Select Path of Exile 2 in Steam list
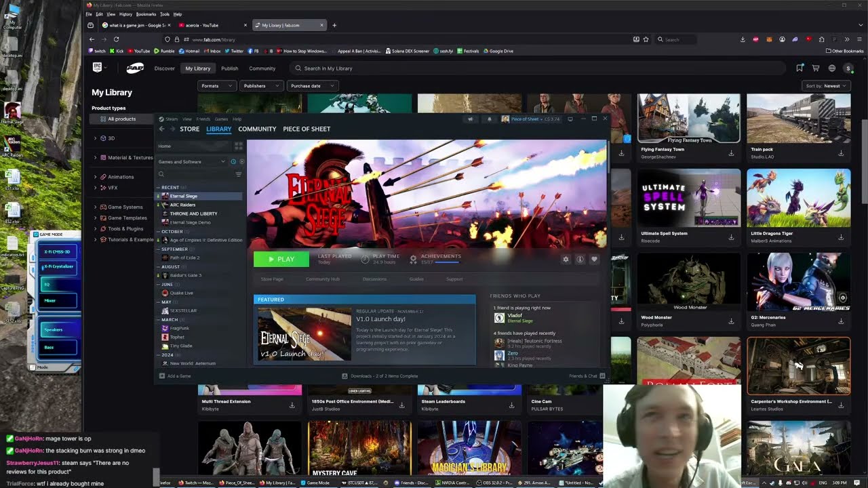The image size is (868, 488). [184, 258]
